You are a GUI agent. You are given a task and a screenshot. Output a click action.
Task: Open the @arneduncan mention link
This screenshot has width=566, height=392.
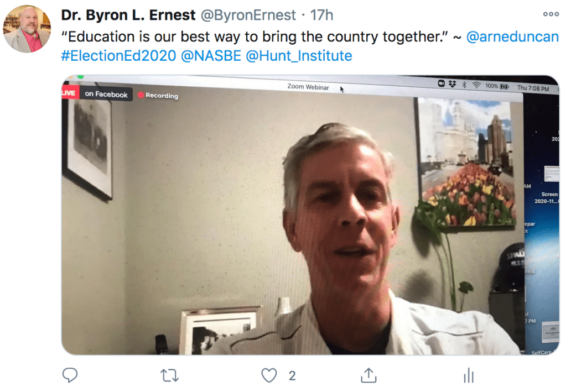pyautogui.click(x=512, y=36)
